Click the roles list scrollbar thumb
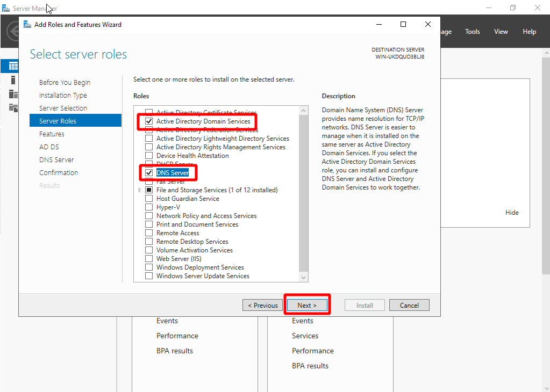Image resolution: width=550 pixels, height=392 pixels. tap(303, 193)
